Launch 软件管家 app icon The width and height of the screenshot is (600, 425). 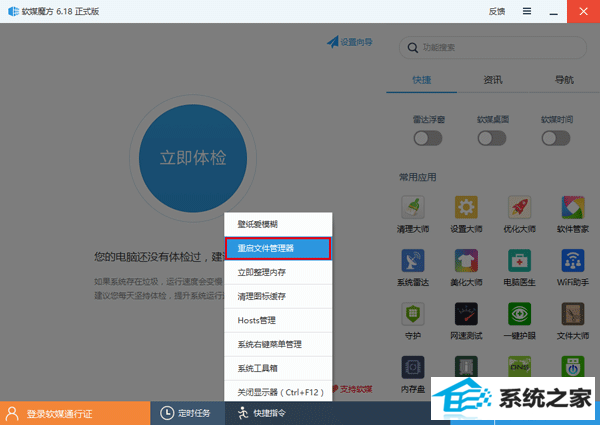tap(573, 207)
